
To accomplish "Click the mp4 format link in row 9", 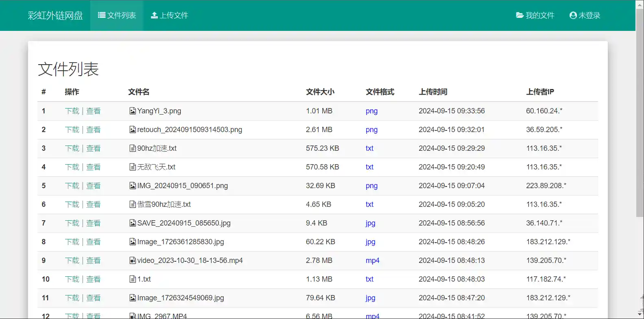I will coord(372,260).
